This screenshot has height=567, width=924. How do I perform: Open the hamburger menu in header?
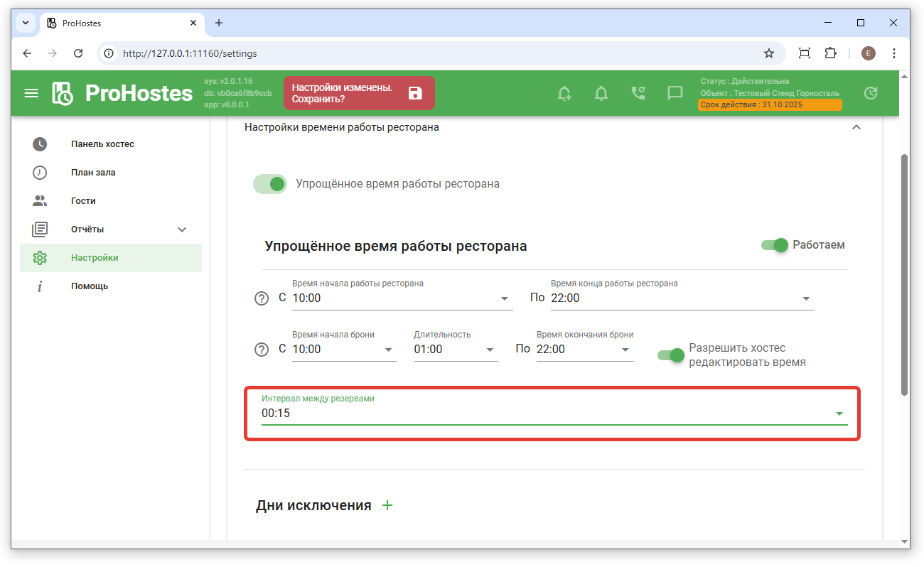click(x=31, y=93)
